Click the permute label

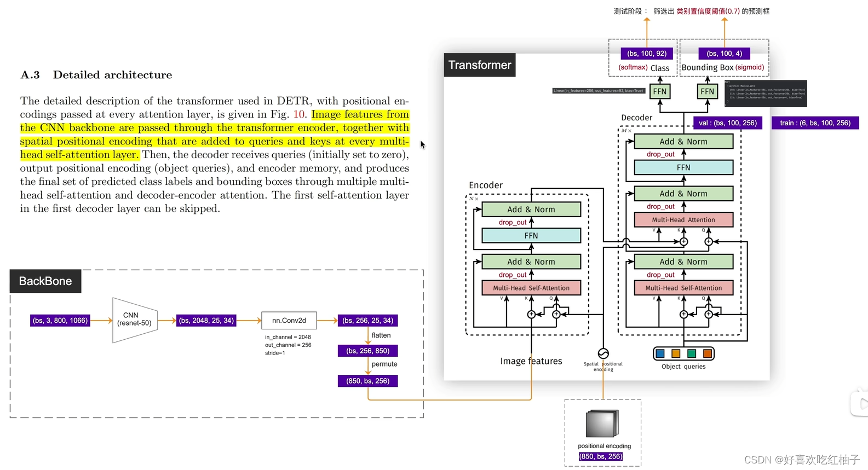pos(384,364)
